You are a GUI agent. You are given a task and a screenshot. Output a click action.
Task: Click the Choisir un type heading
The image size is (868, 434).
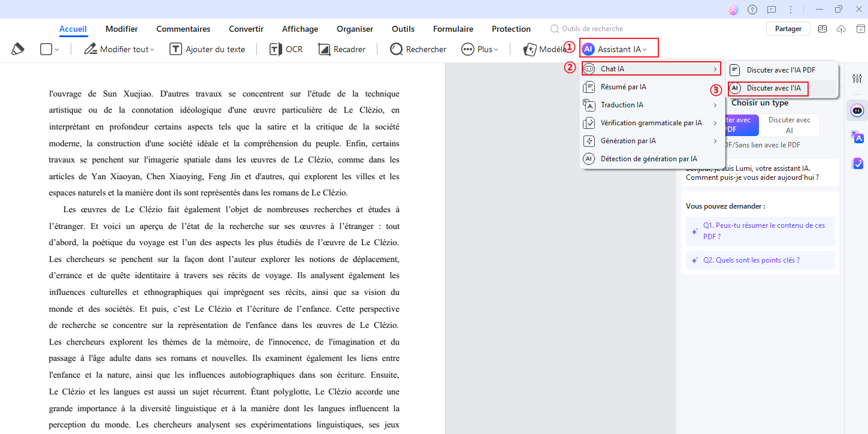click(x=760, y=103)
